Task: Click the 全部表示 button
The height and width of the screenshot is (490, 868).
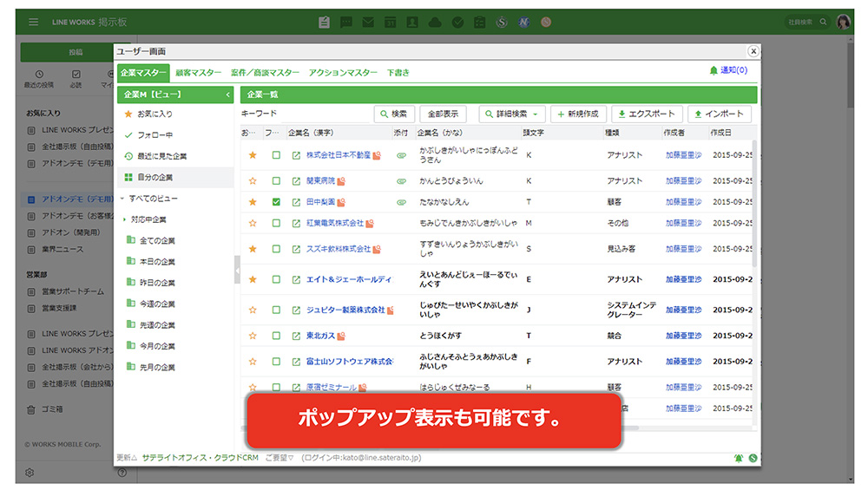Action: point(443,114)
